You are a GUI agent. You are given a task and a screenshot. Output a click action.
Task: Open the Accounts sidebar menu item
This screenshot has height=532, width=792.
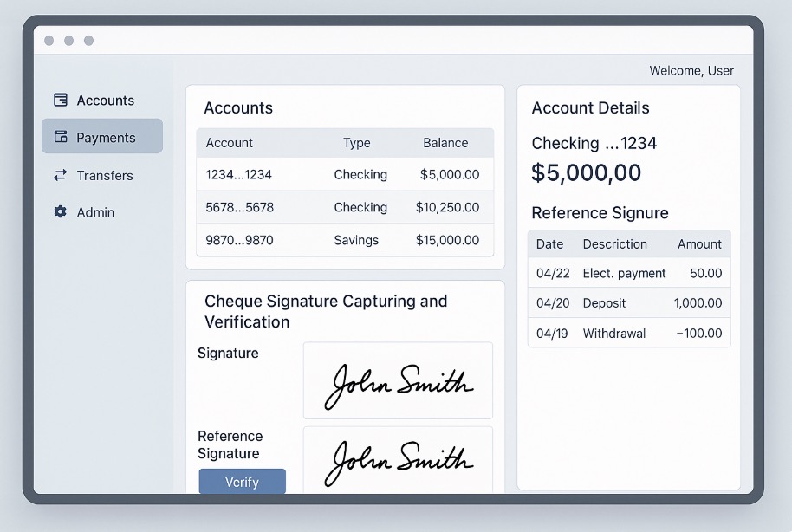click(102, 100)
